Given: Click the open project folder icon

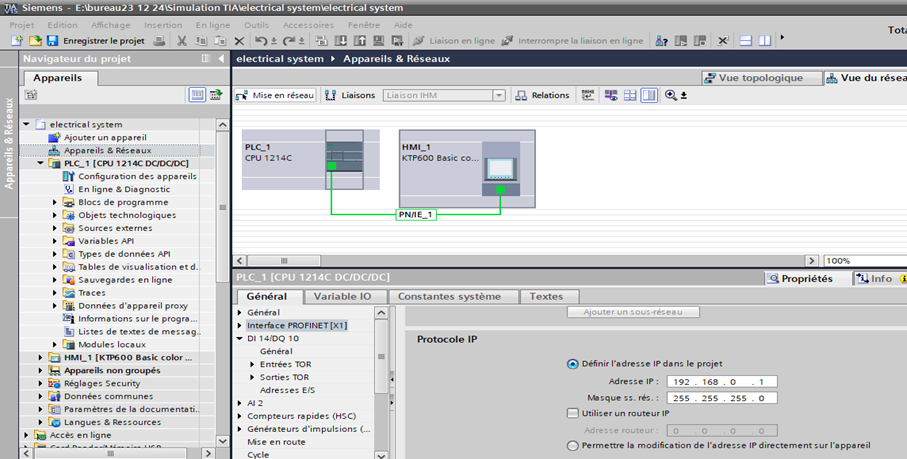Looking at the screenshot, I should coord(35,41).
